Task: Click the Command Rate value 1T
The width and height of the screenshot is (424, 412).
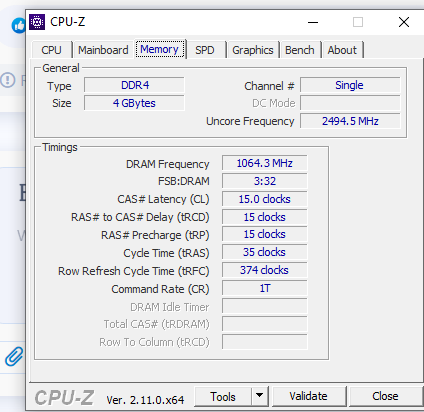Action: pyautogui.click(x=265, y=288)
